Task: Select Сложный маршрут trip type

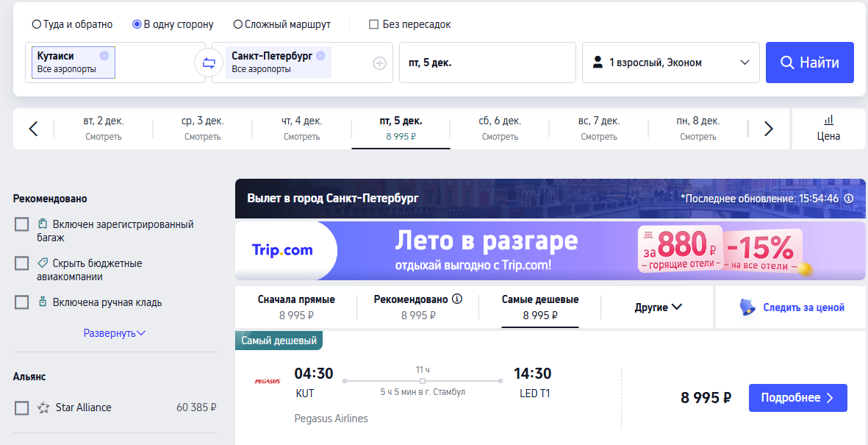Action: [x=281, y=24]
